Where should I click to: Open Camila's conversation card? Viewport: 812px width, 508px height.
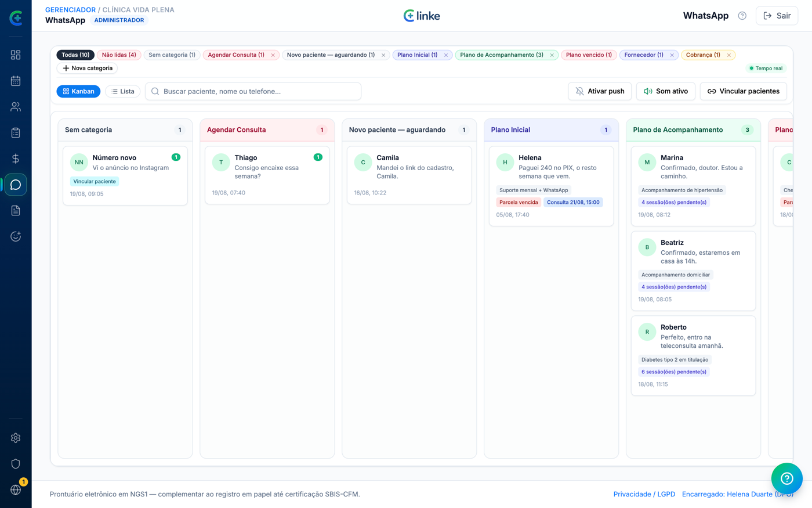coord(409,175)
